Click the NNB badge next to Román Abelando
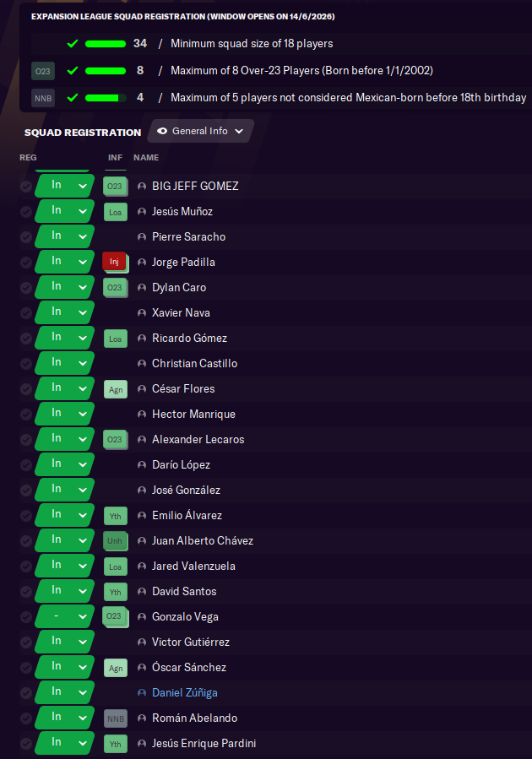 pos(115,718)
